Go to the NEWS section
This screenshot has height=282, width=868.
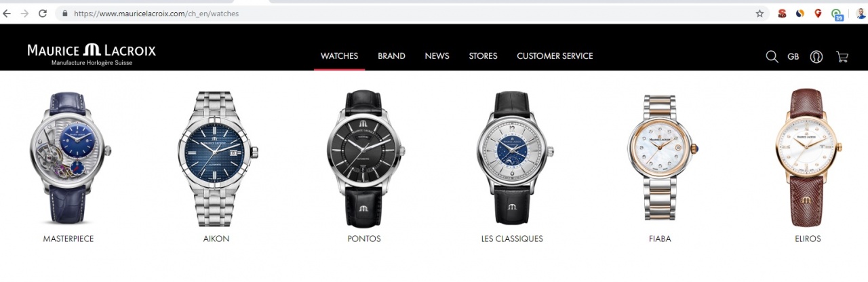(437, 56)
